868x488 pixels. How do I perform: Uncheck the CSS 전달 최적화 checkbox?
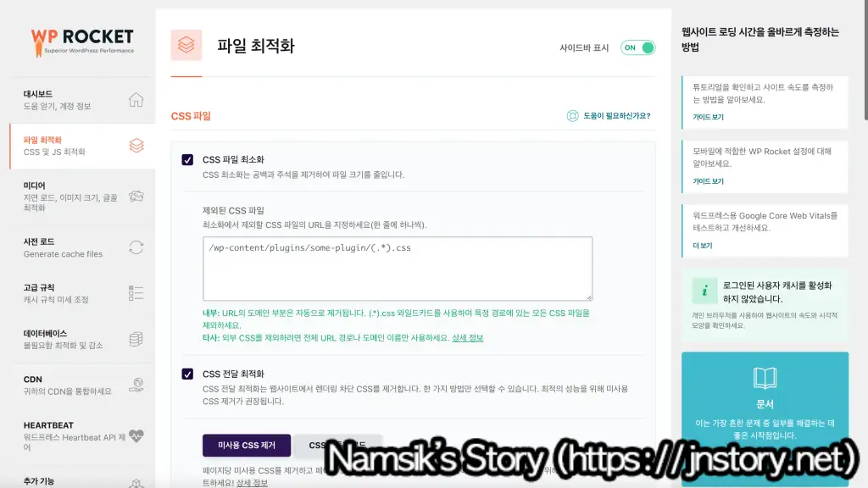point(187,374)
